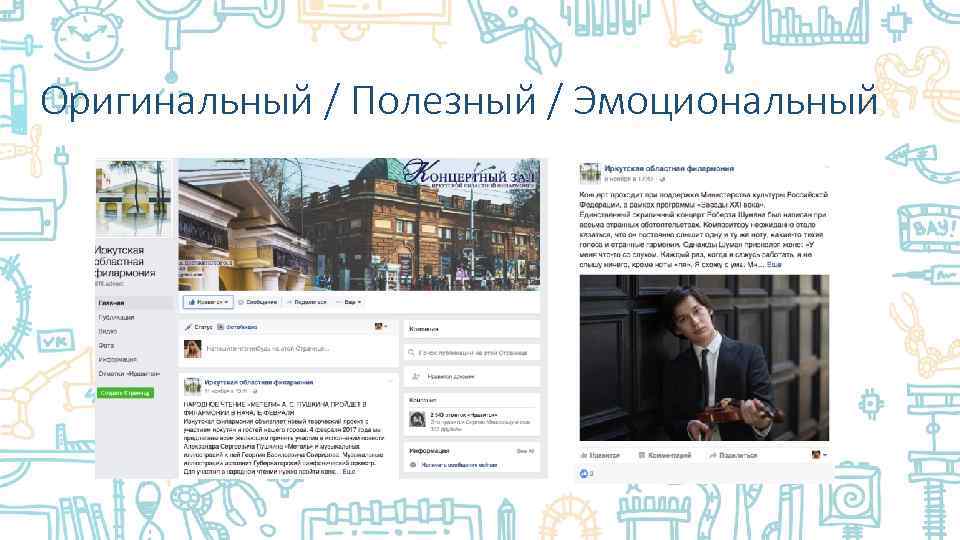Click the post composer text field
Screen dimensions: 960x540
click(288, 349)
